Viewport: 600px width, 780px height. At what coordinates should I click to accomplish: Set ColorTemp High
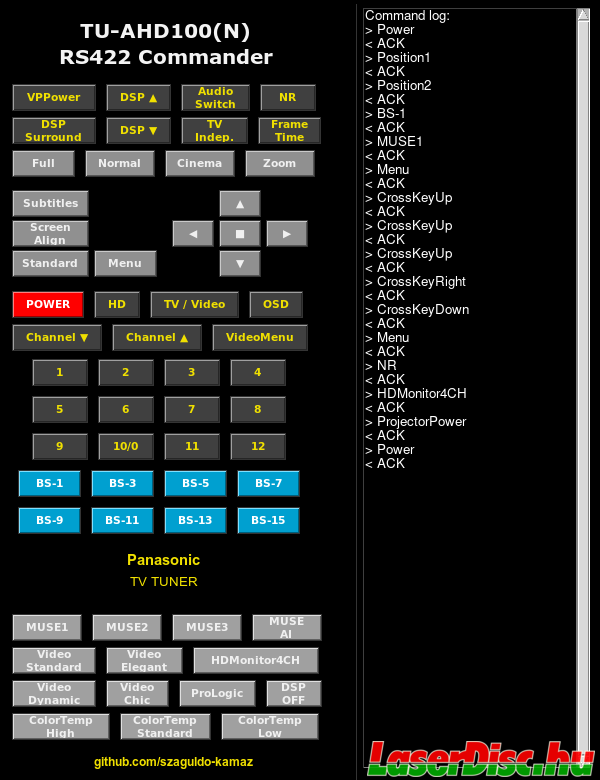tap(61, 726)
